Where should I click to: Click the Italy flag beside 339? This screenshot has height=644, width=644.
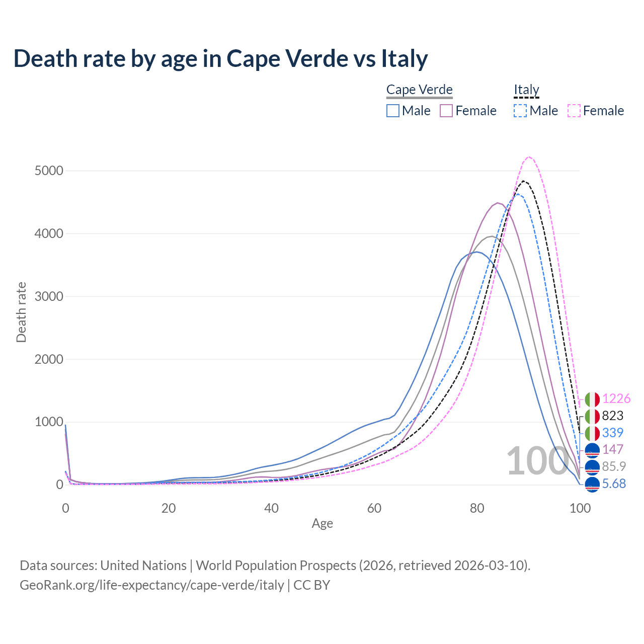point(592,433)
